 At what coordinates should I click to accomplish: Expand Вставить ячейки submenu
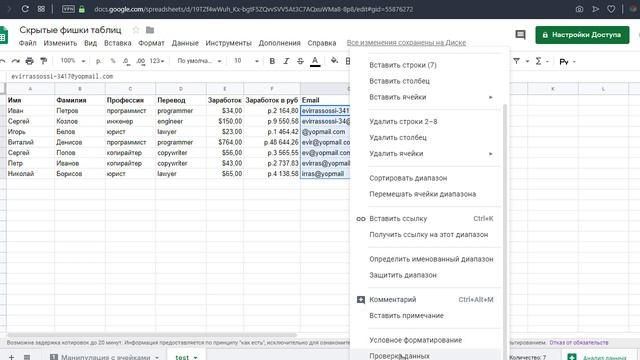pos(491,97)
